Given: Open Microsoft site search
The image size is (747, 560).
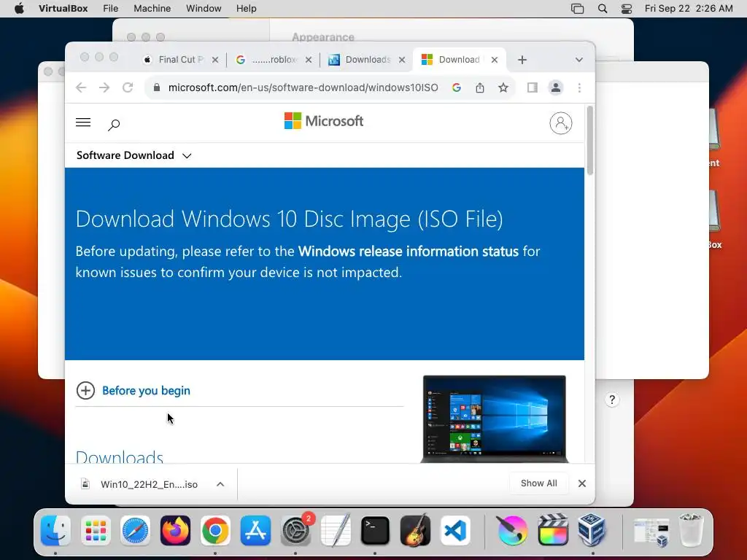Looking at the screenshot, I should pos(114,125).
